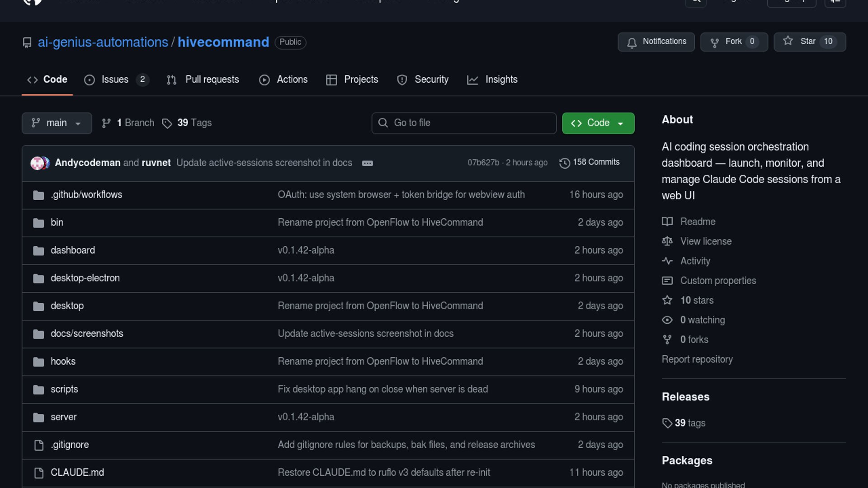Expand the commit message ellipsis

(367, 163)
